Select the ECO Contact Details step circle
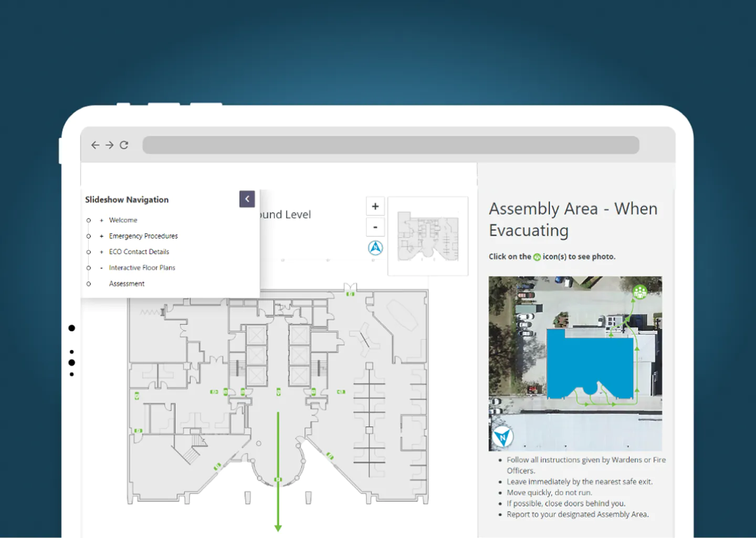Viewport: 756px width, 538px height. tap(88, 252)
